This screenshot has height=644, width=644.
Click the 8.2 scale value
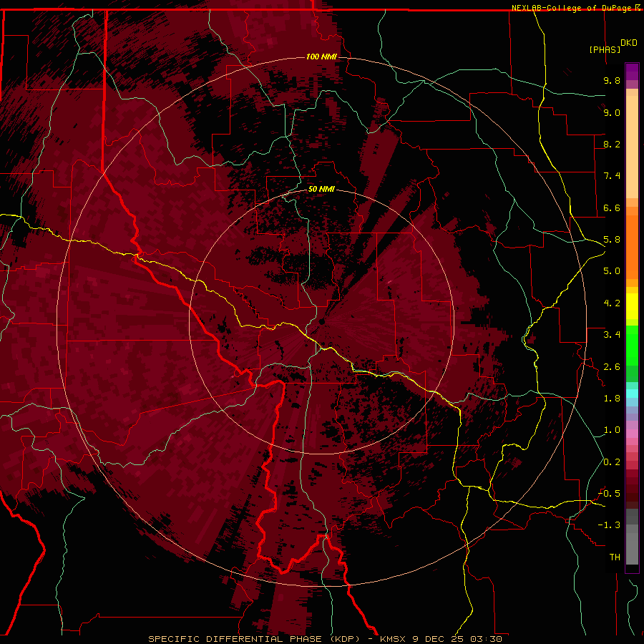[612, 144]
